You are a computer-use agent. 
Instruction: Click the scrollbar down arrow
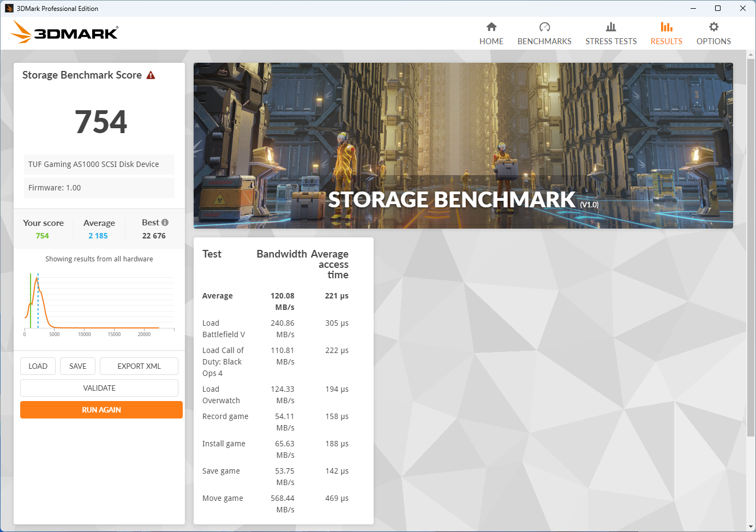(751, 527)
